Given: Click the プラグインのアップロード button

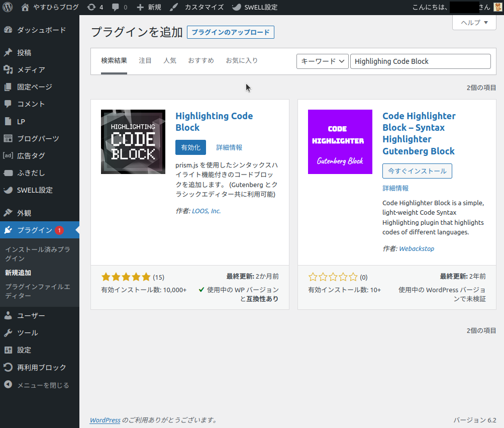Looking at the screenshot, I should tap(231, 32).
